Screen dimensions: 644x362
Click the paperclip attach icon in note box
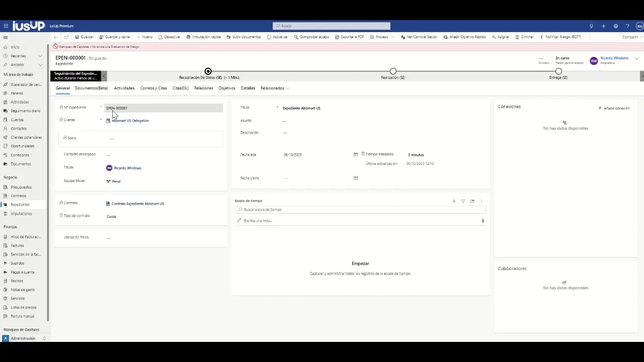[x=482, y=221]
